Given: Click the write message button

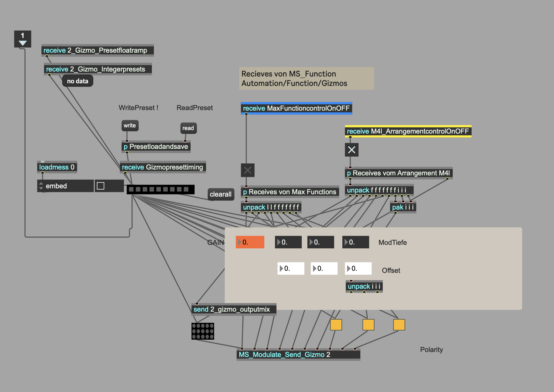Looking at the screenshot, I should 130,126.
